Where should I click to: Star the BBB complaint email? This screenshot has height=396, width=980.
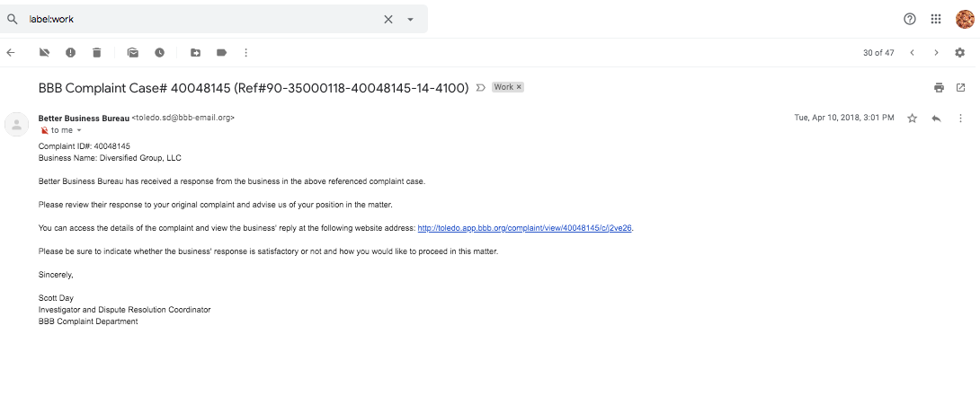tap(912, 118)
